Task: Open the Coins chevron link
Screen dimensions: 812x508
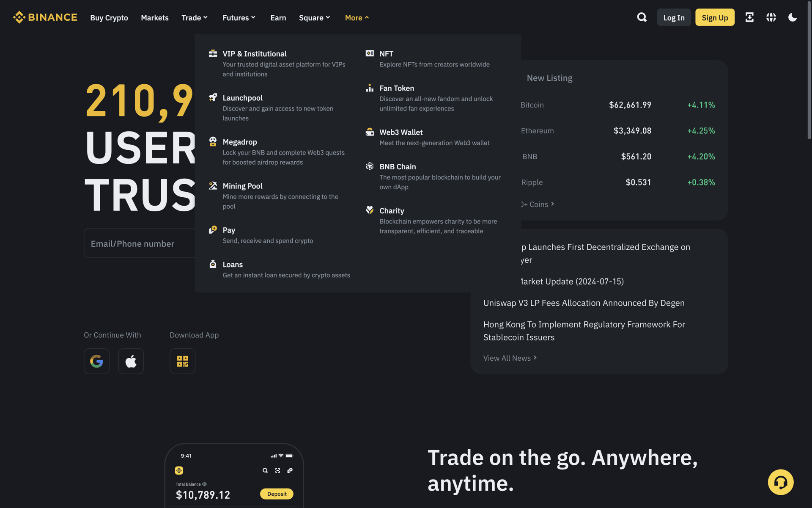Action: (x=538, y=204)
